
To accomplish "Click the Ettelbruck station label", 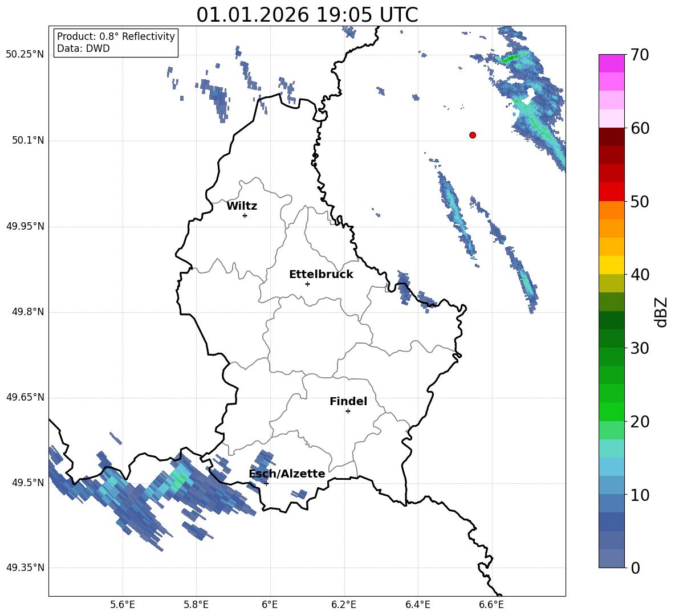I will pos(321,275).
